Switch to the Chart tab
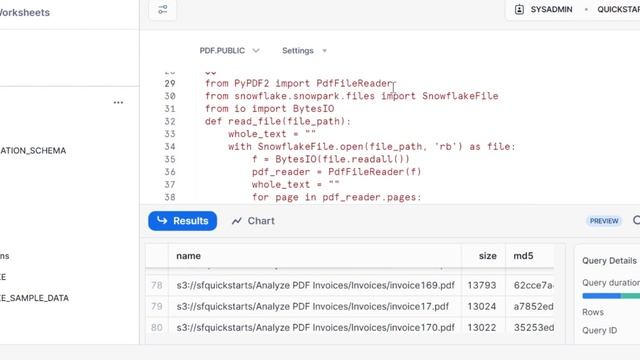640x360 pixels. (253, 221)
